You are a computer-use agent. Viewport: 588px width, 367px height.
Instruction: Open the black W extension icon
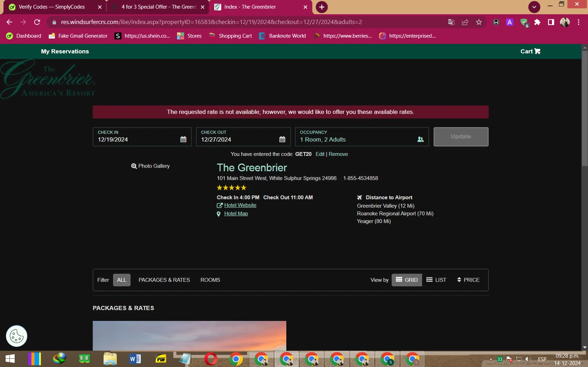pyautogui.click(x=496, y=22)
